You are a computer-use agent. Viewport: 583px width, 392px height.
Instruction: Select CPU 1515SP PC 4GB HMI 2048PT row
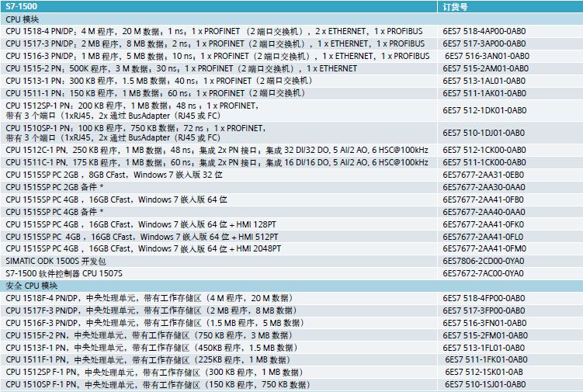point(144,248)
